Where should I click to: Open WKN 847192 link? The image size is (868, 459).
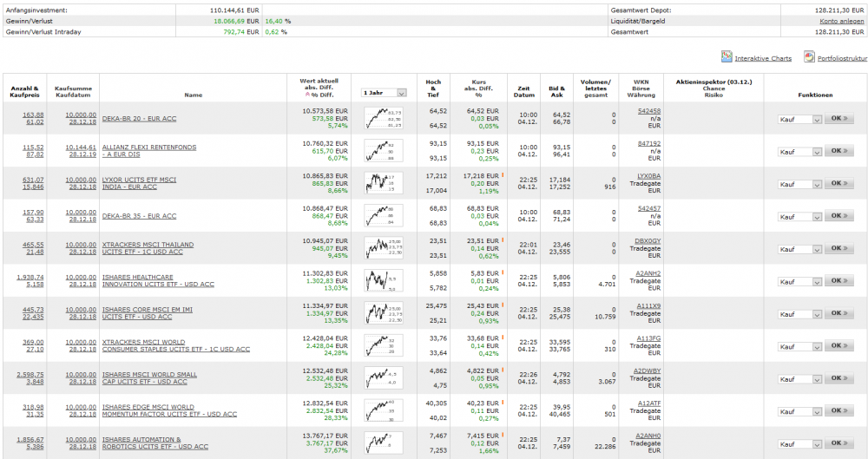648,143
